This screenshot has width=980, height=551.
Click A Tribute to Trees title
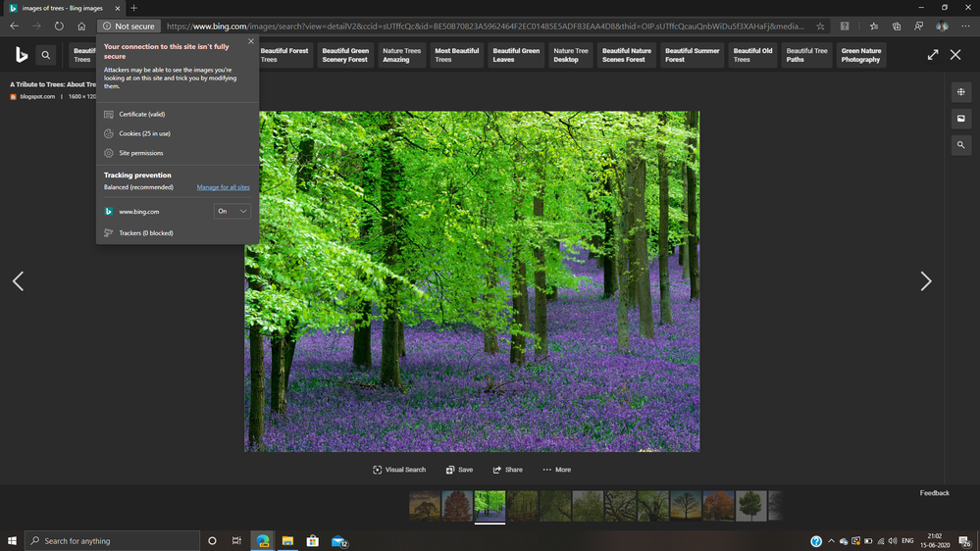coord(53,84)
